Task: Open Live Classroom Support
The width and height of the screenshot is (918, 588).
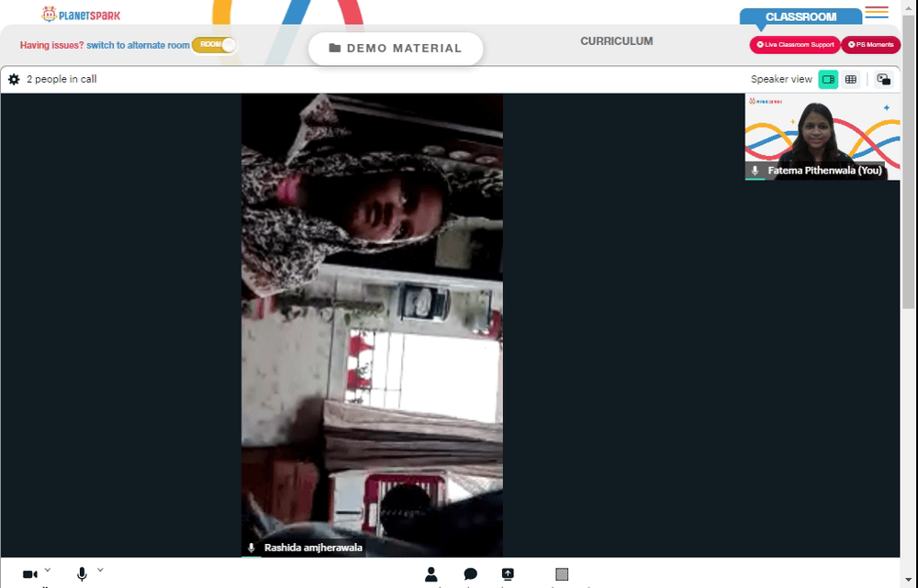Action: tap(794, 44)
